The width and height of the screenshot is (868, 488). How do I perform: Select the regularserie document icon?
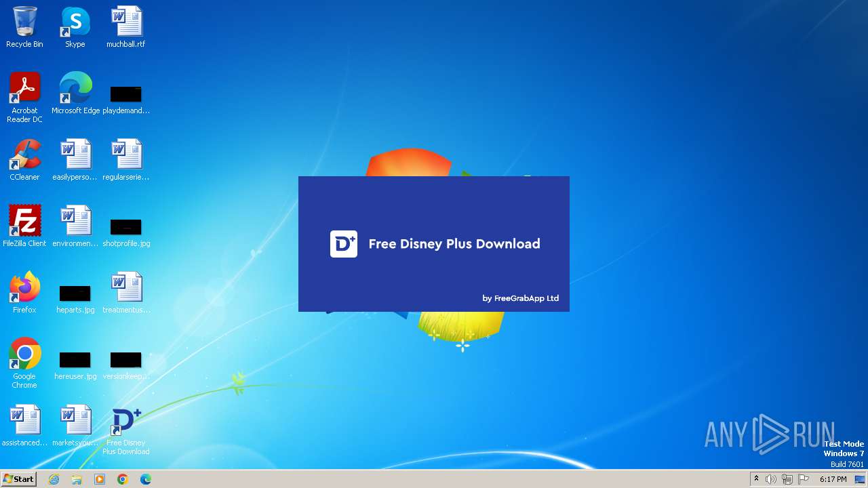tap(126, 160)
